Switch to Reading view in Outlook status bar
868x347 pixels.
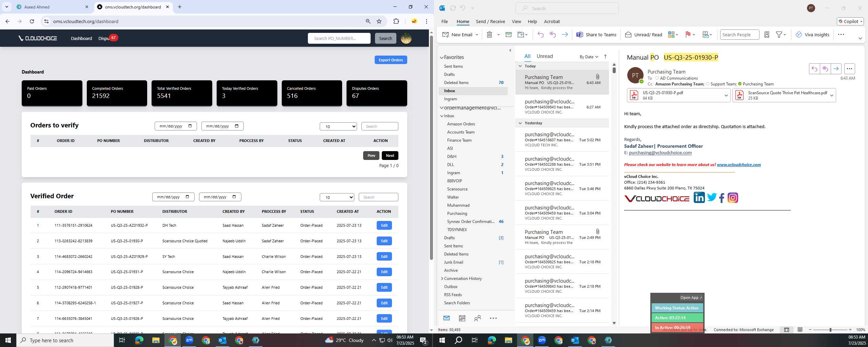point(800,330)
